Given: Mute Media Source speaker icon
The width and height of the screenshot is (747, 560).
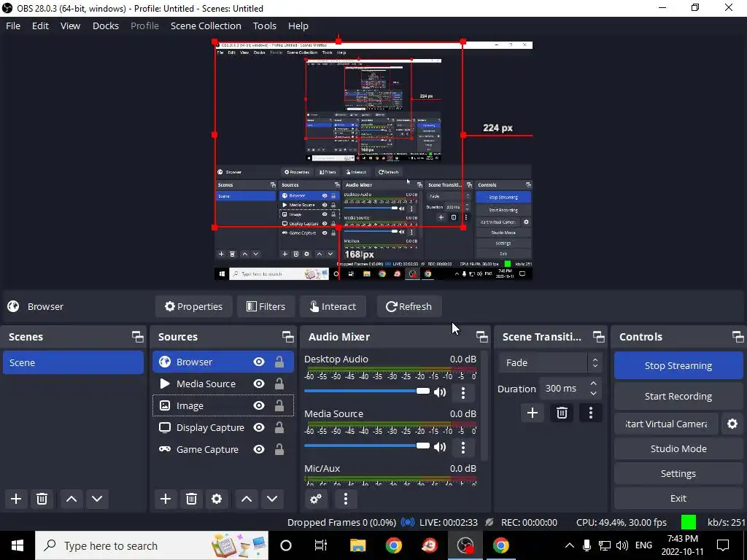Looking at the screenshot, I should coord(440,447).
